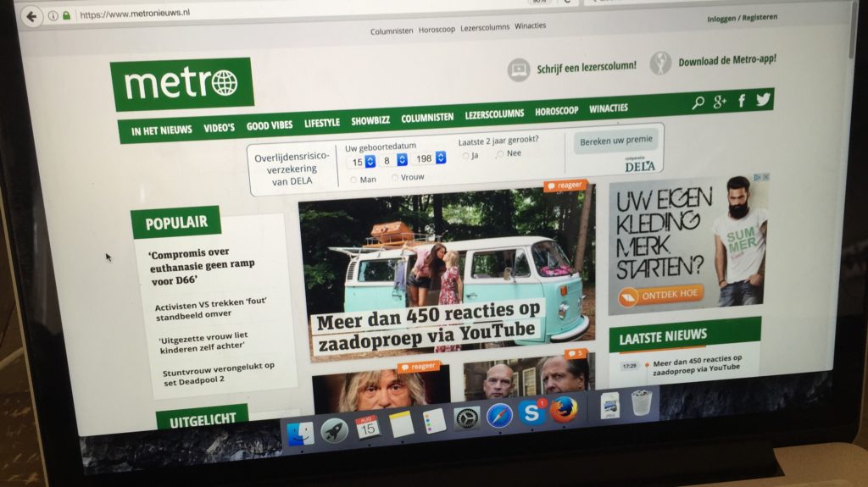
Task: Click the Download de Metro-app icon
Action: coord(660,64)
